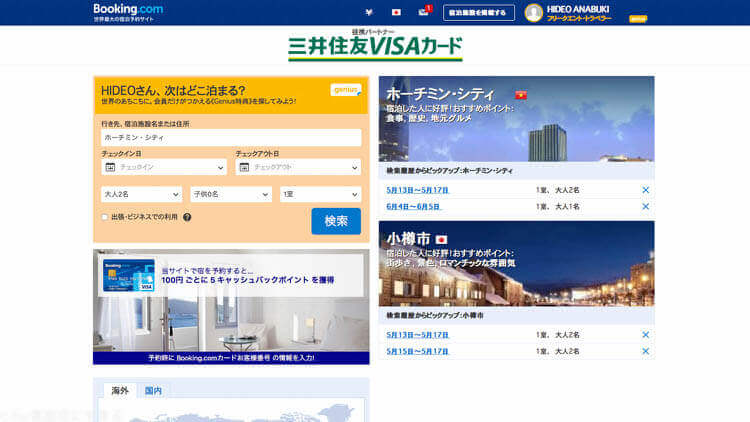
Task: Open the currency selector icon in header
Action: click(x=369, y=12)
